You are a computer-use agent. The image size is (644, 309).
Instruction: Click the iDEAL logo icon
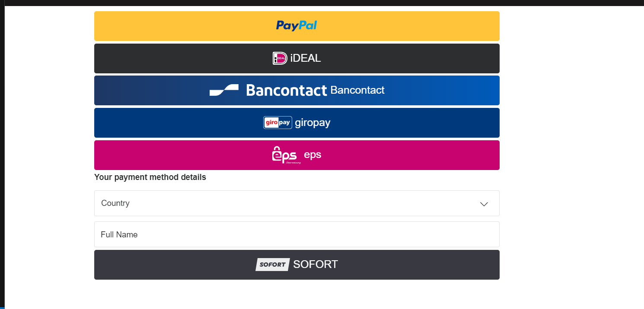(x=280, y=58)
